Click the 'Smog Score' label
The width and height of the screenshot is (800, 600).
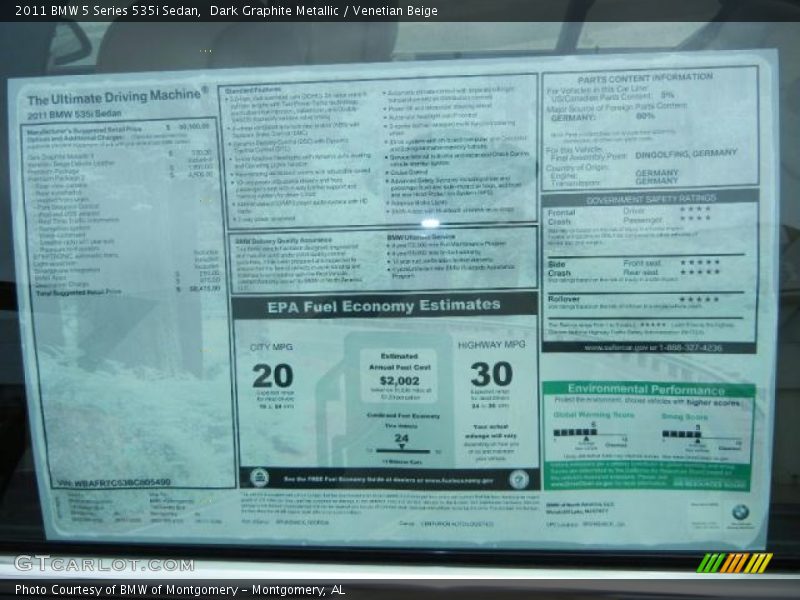(685, 417)
